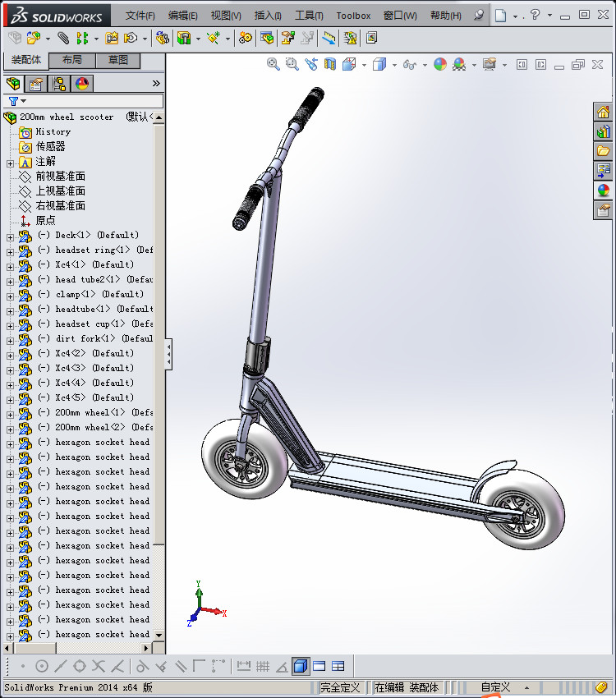The height and width of the screenshot is (698, 616).
Task: Click the Section View icon
Action: pyautogui.click(x=330, y=65)
